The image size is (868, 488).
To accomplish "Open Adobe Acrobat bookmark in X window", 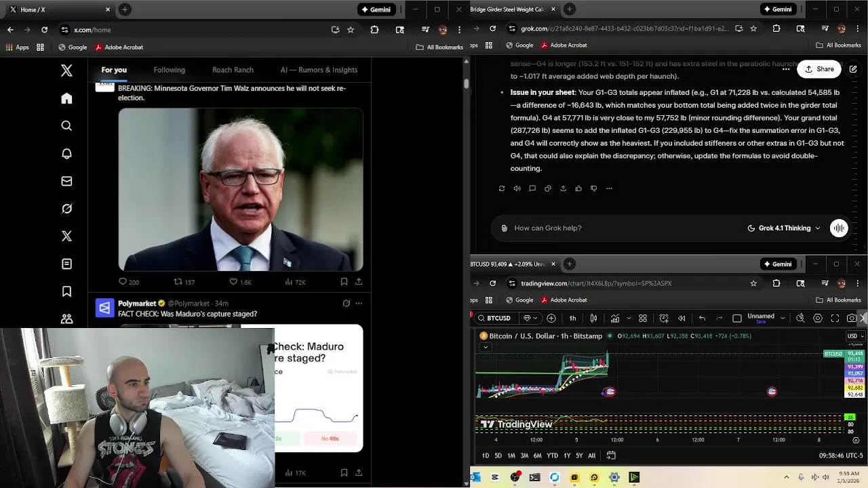I will click(x=119, y=47).
